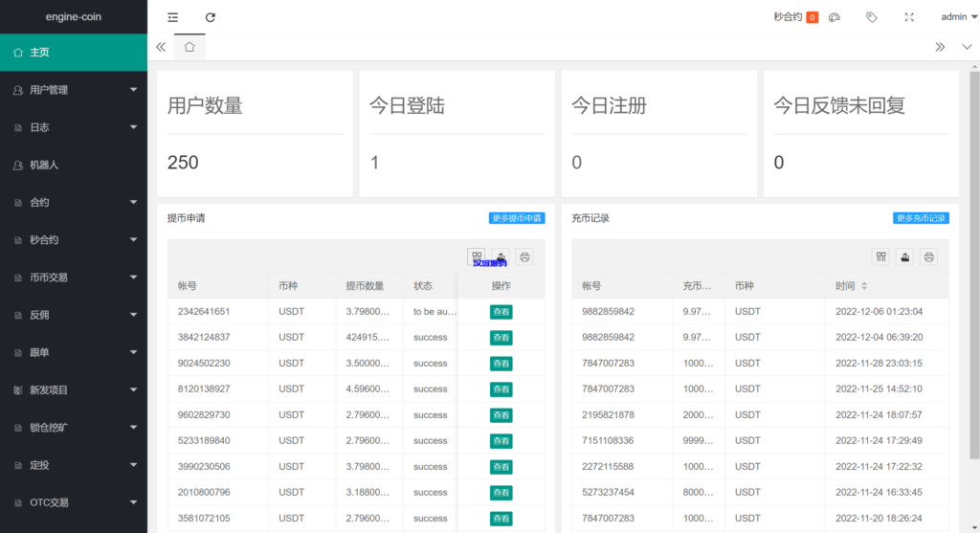The image size is (980, 533).
Task: Click timestamp 2022-12-06 01:23:04
Action: 879,311
